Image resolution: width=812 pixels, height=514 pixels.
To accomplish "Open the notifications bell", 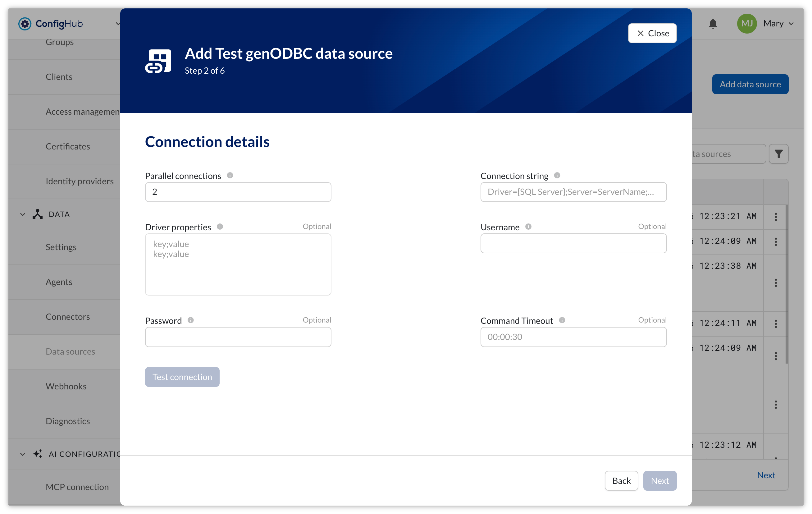I will (x=713, y=24).
